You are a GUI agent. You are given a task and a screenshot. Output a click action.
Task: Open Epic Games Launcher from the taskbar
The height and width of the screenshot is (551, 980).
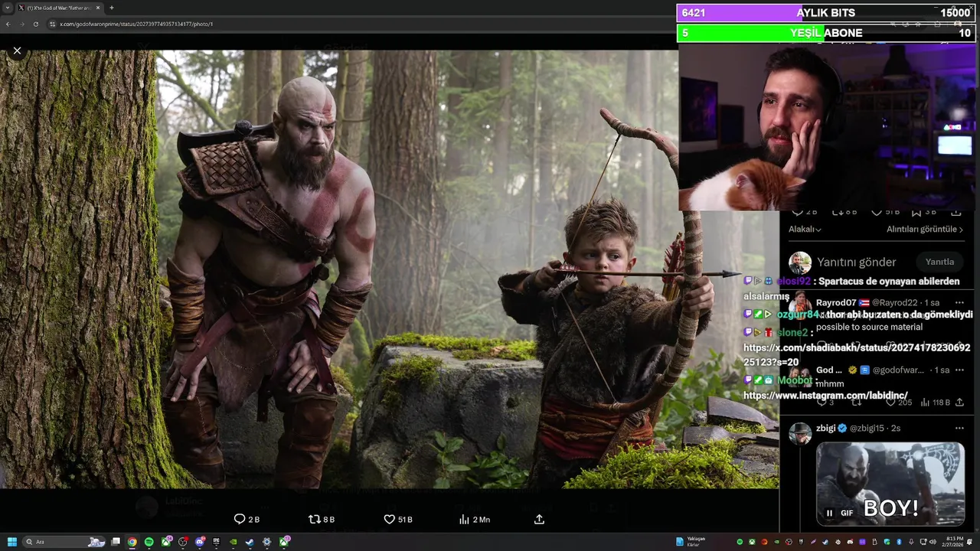point(216,542)
